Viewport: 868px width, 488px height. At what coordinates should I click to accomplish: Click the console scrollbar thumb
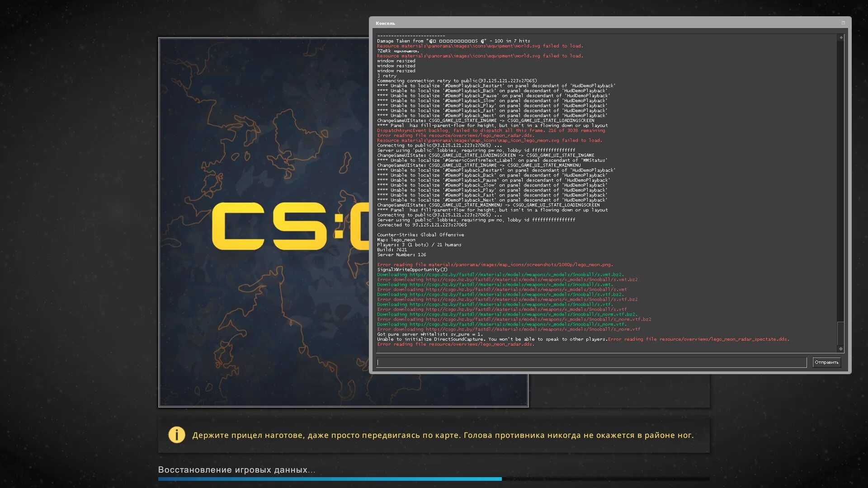(841, 333)
